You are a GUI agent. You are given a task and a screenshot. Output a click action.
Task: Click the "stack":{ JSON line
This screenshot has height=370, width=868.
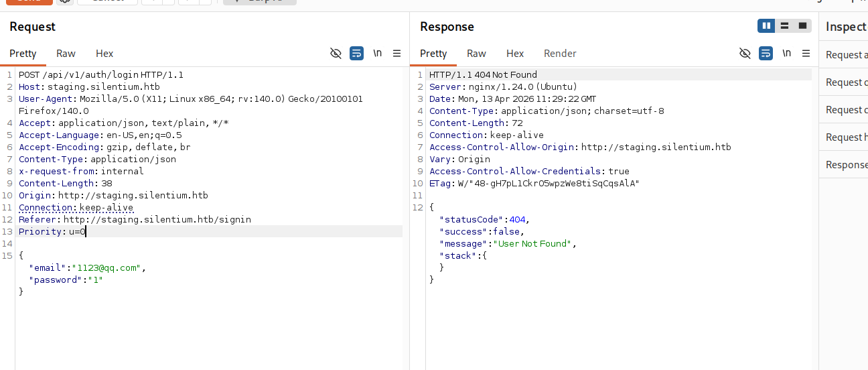pos(463,256)
